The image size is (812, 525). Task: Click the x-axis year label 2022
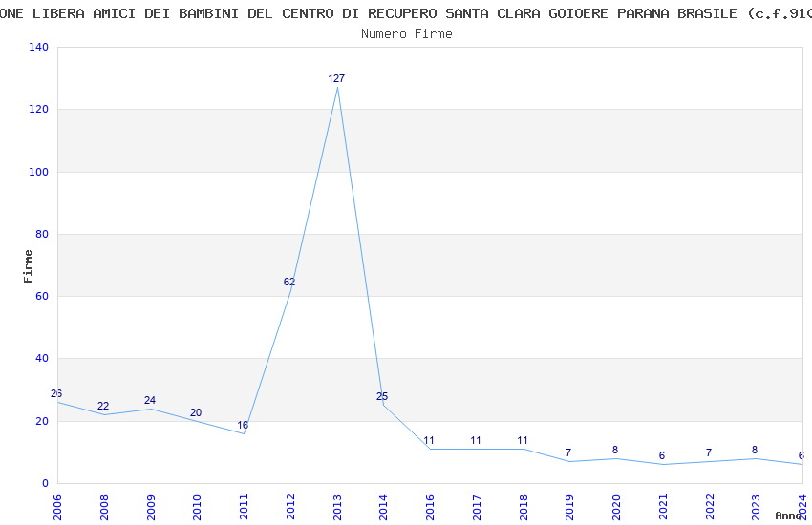click(710, 508)
